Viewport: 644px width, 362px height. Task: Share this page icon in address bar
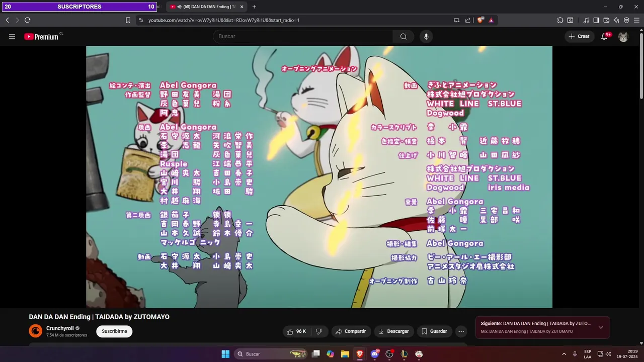[468, 20]
